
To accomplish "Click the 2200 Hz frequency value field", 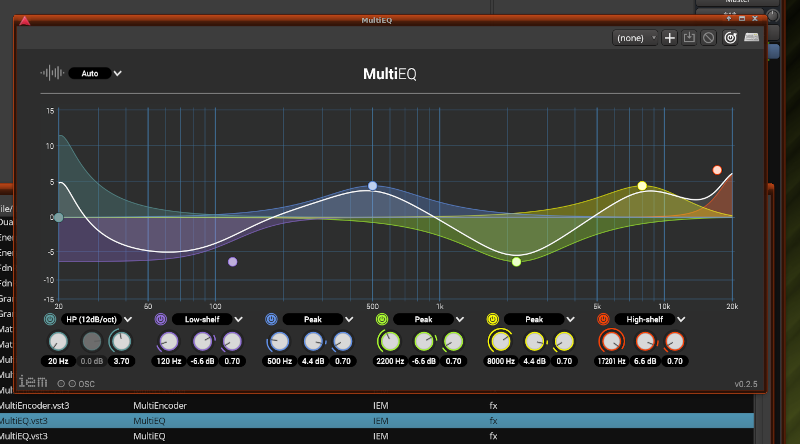I will pos(389,361).
